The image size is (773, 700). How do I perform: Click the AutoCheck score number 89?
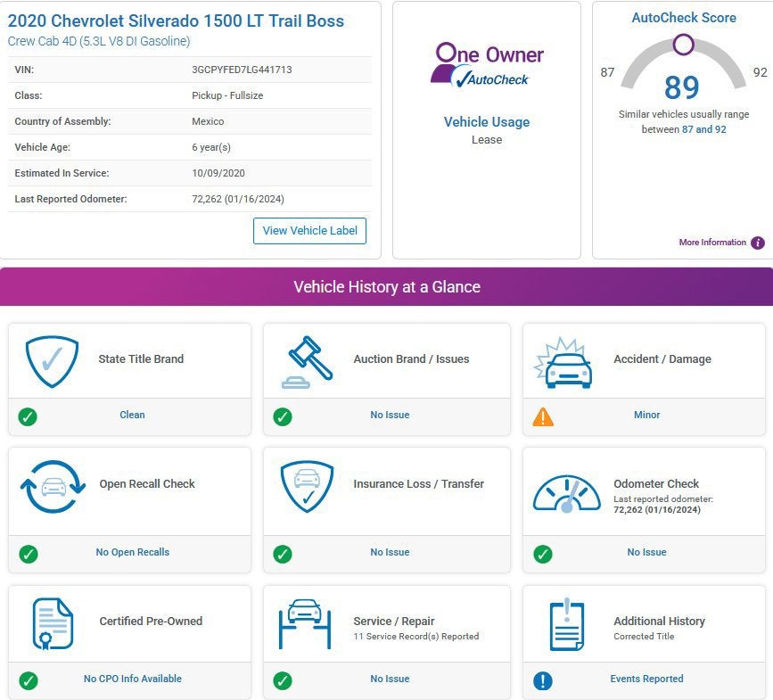click(x=682, y=87)
